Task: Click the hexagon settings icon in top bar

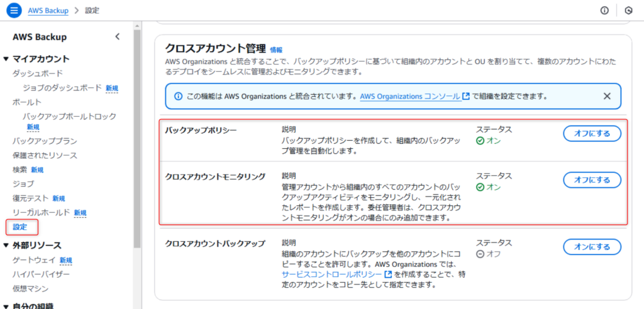Action: point(628,11)
